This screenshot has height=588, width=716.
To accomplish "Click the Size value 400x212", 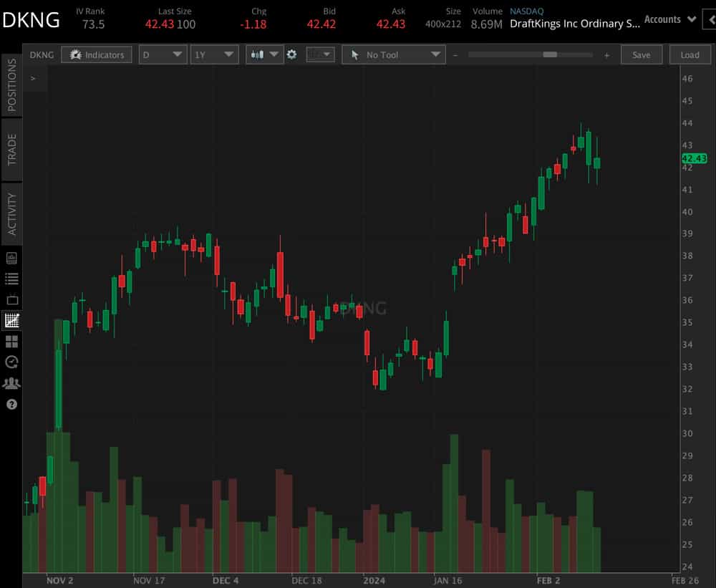I will pyautogui.click(x=443, y=24).
